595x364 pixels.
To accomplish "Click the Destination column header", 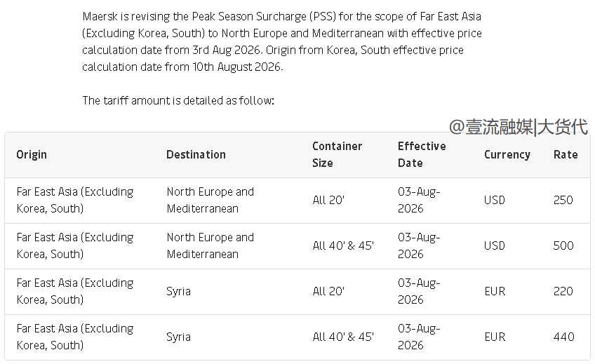I will (196, 155).
